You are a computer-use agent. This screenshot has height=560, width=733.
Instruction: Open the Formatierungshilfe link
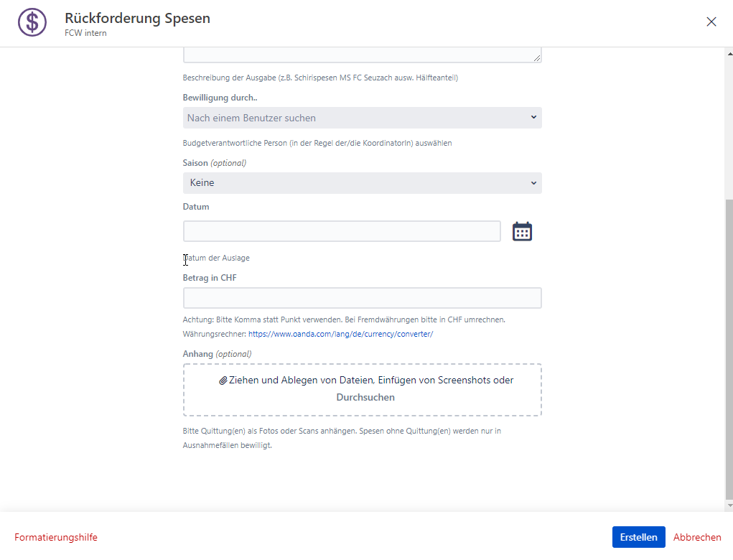(56, 537)
